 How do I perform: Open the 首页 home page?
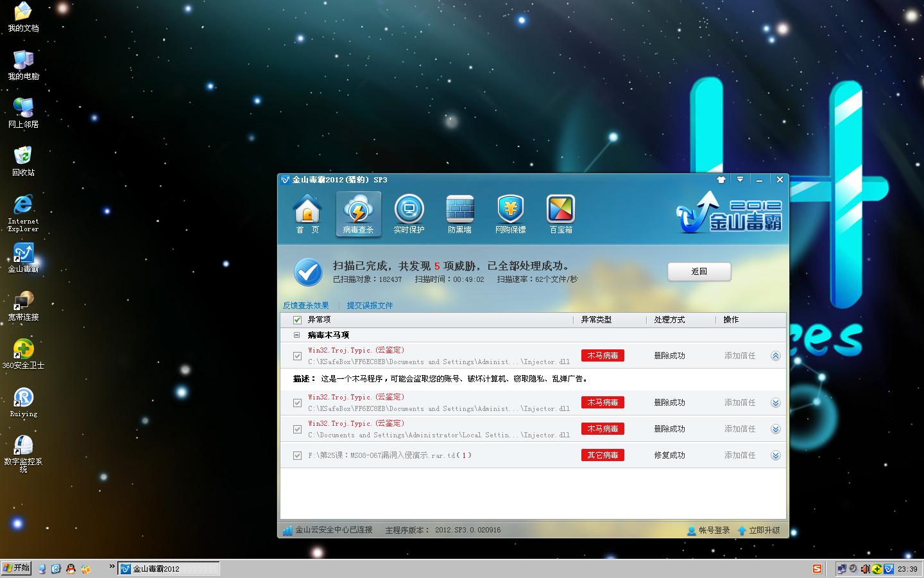307,213
